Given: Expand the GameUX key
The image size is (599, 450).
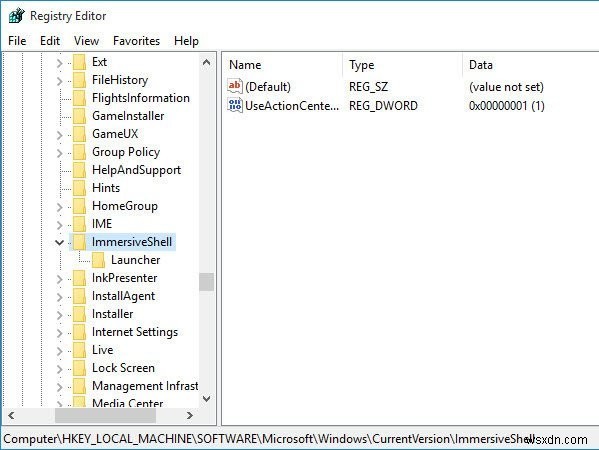Looking at the screenshot, I should tap(59, 134).
